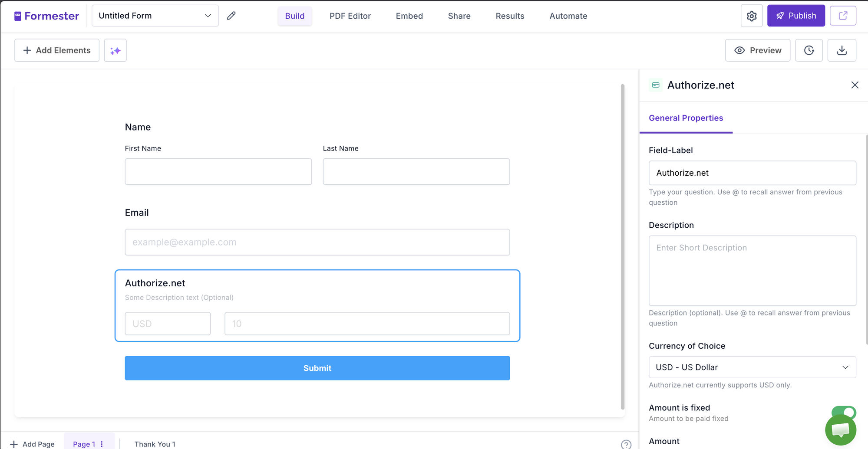Click the blue Submit button
The width and height of the screenshot is (868, 449).
click(x=317, y=368)
